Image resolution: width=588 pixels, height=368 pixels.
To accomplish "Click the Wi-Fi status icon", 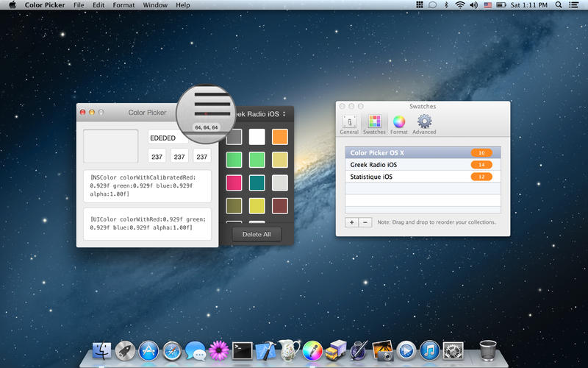I will 460,5.
